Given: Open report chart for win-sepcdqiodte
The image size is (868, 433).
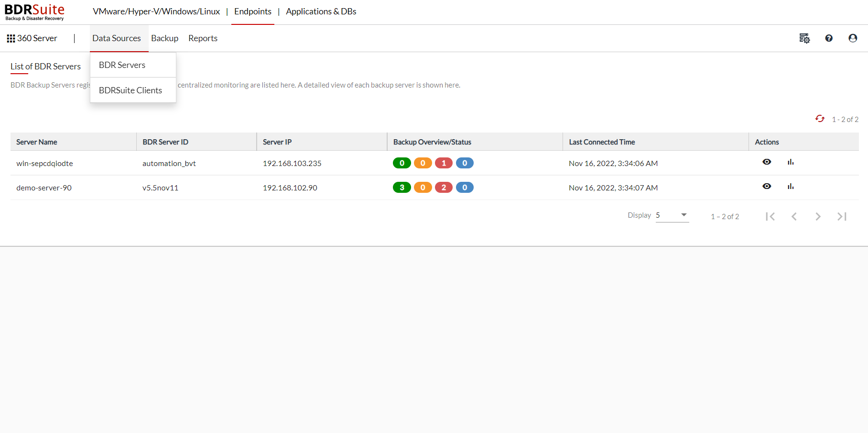Looking at the screenshot, I should point(791,162).
